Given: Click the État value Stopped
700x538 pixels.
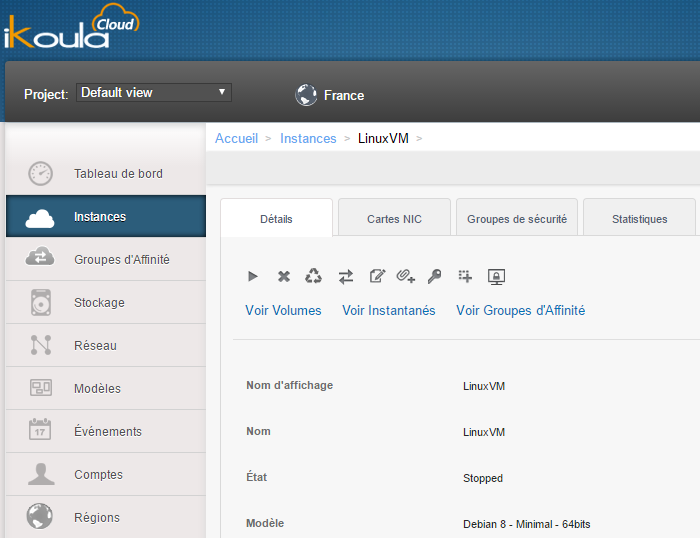Looking at the screenshot, I should (x=483, y=478).
